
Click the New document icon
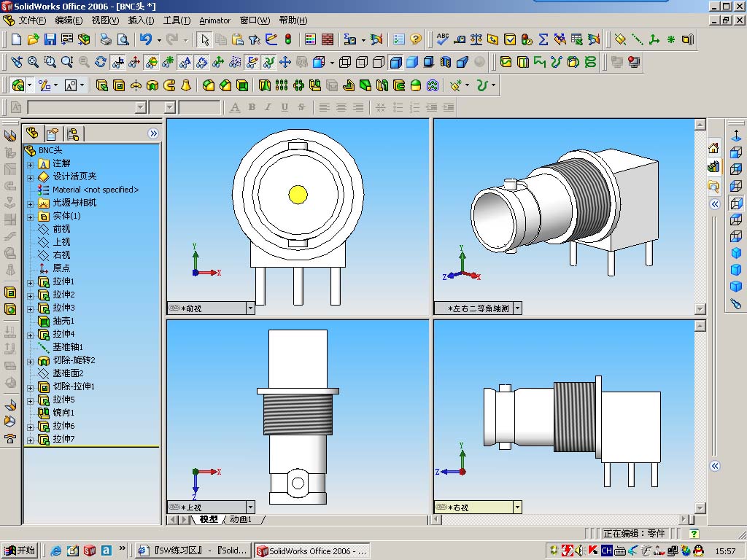click(x=16, y=39)
